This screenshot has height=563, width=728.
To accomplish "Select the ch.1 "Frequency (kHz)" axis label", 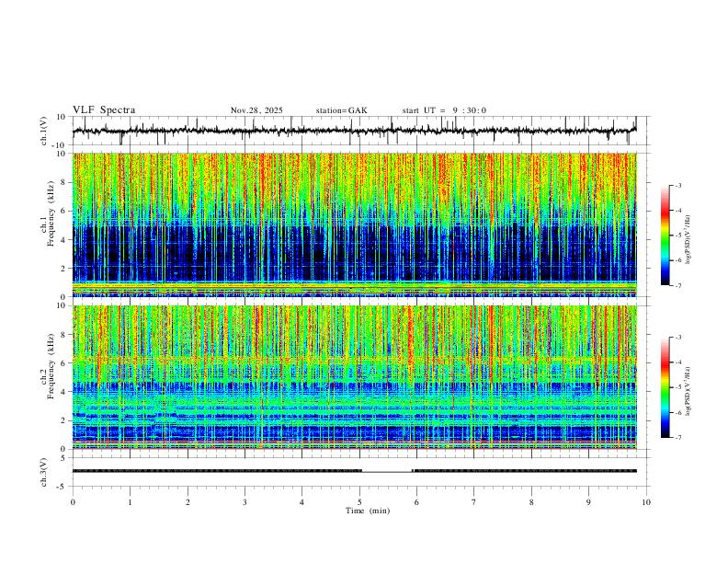I will [x=51, y=215].
